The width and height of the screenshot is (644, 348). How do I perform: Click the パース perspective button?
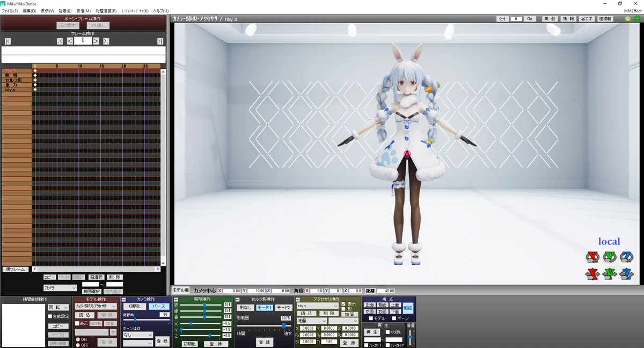159,307
